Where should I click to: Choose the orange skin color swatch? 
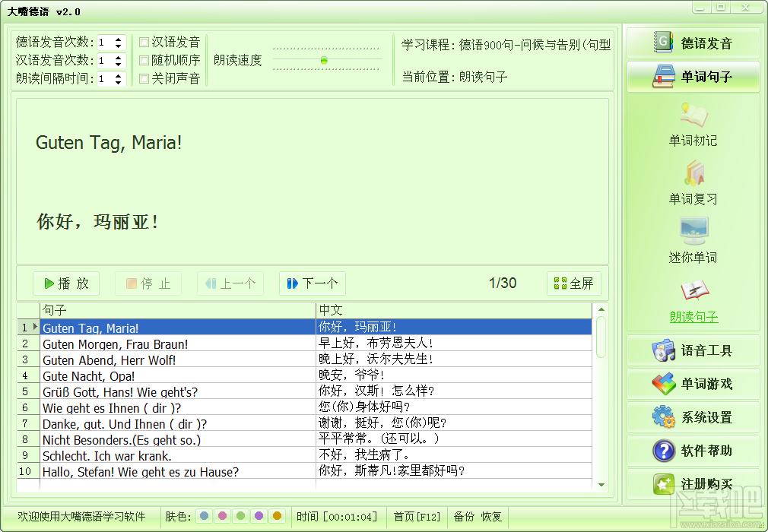coord(278,516)
